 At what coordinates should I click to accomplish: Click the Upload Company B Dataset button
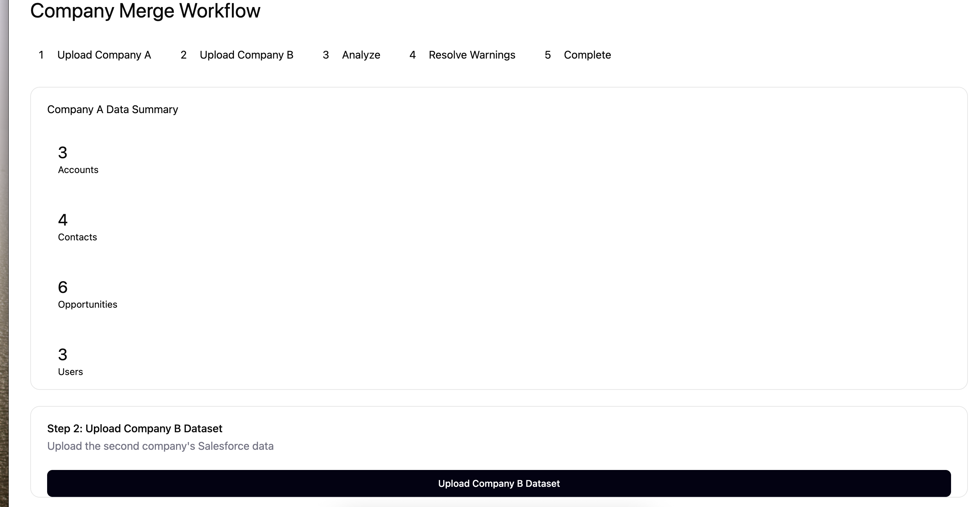(499, 483)
